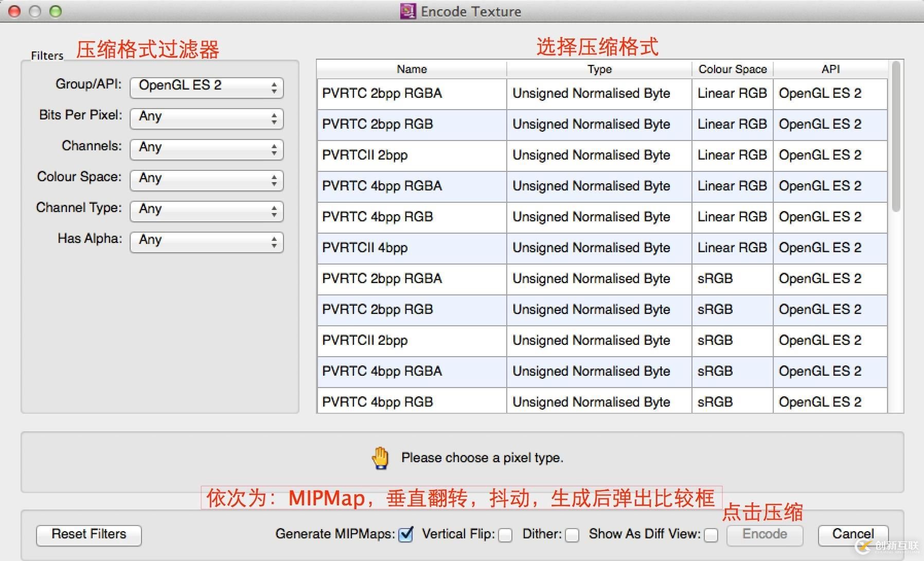924x561 pixels.
Task: Click the 'Please choose a pixel type.' message
Action: [x=482, y=458]
